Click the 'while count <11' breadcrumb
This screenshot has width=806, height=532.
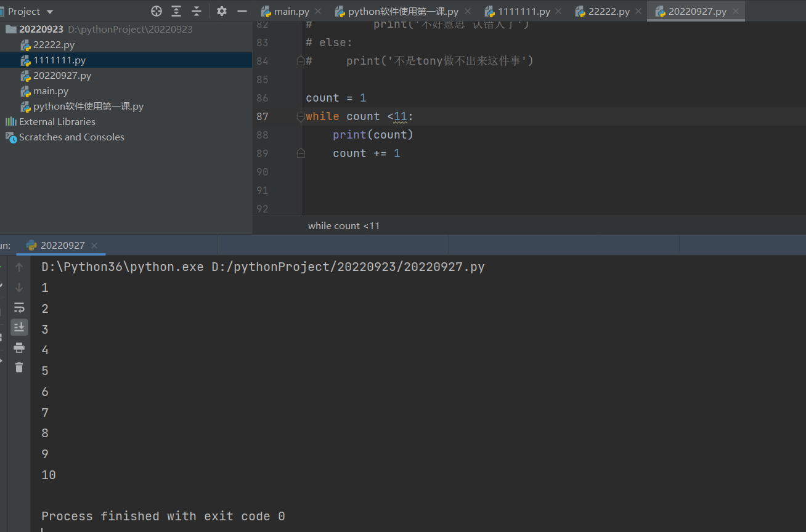point(344,225)
